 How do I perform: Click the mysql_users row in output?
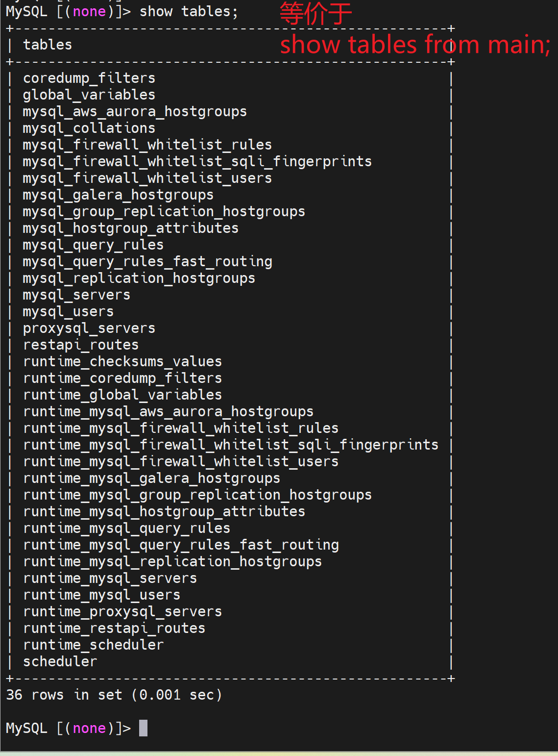68,311
